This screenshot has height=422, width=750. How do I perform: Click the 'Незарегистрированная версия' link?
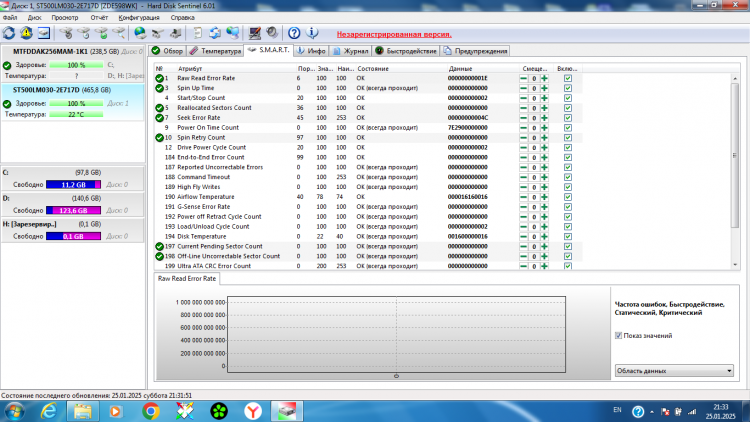click(x=394, y=34)
